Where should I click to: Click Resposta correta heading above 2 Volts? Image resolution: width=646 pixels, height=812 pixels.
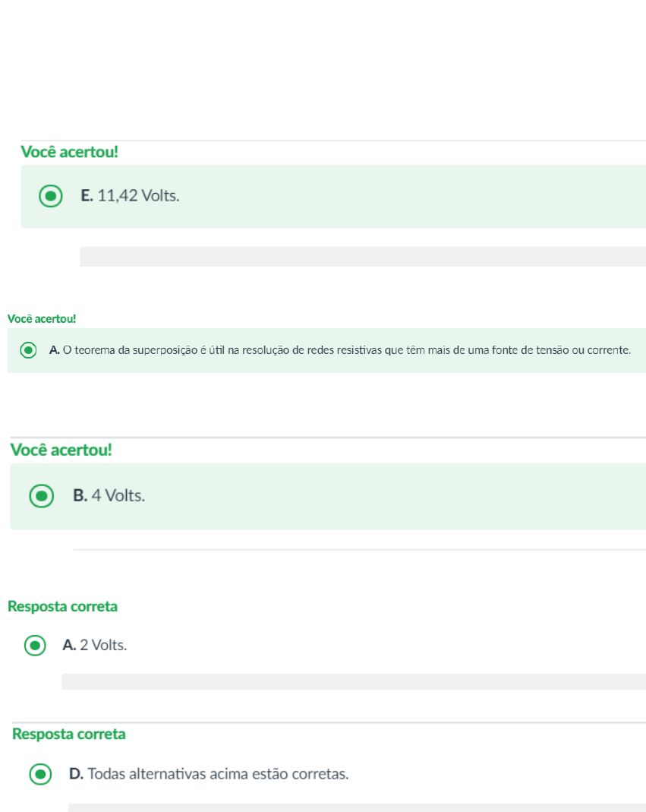click(63, 606)
